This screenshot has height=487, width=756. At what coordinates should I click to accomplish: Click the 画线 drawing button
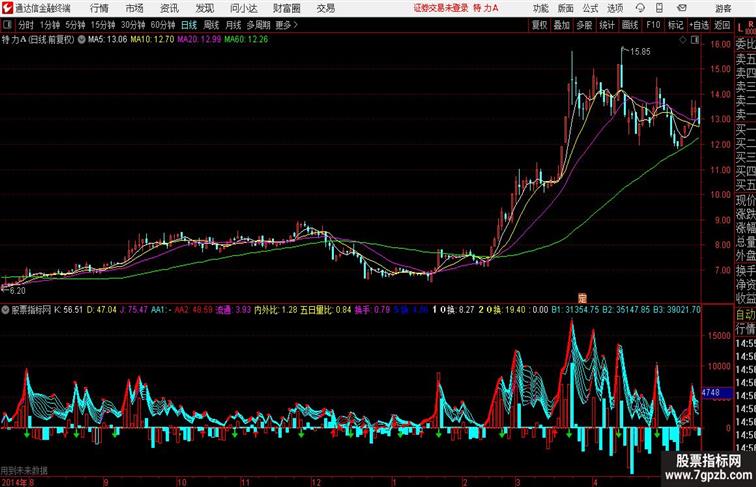pos(630,25)
